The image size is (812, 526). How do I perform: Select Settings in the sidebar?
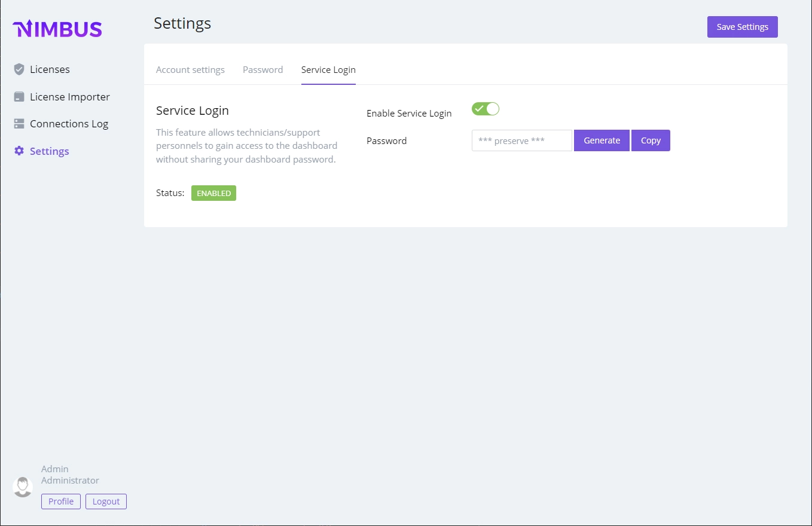coord(49,151)
